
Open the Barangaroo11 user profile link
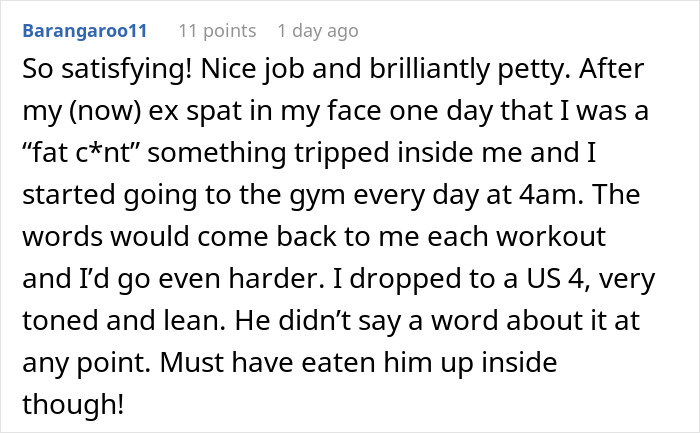[x=88, y=31]
